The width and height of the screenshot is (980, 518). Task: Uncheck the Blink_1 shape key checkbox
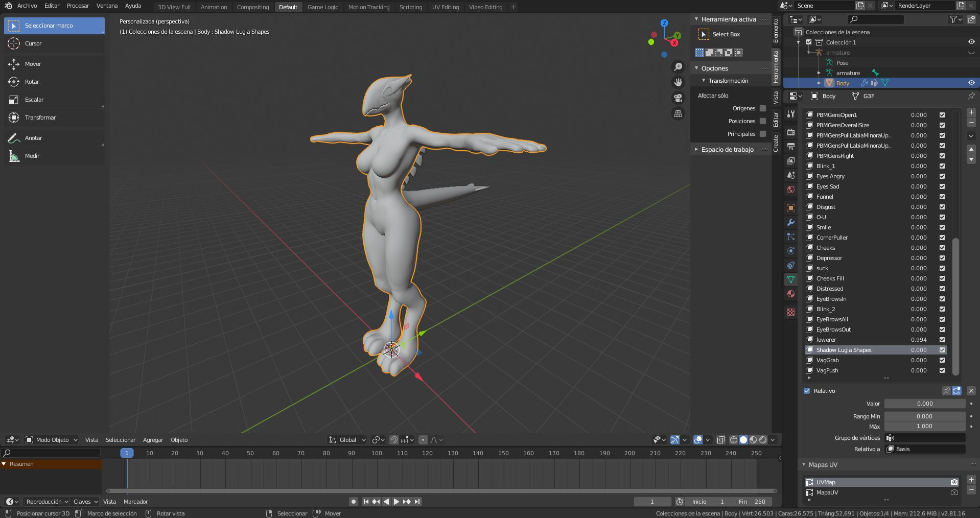click(942, 166)
